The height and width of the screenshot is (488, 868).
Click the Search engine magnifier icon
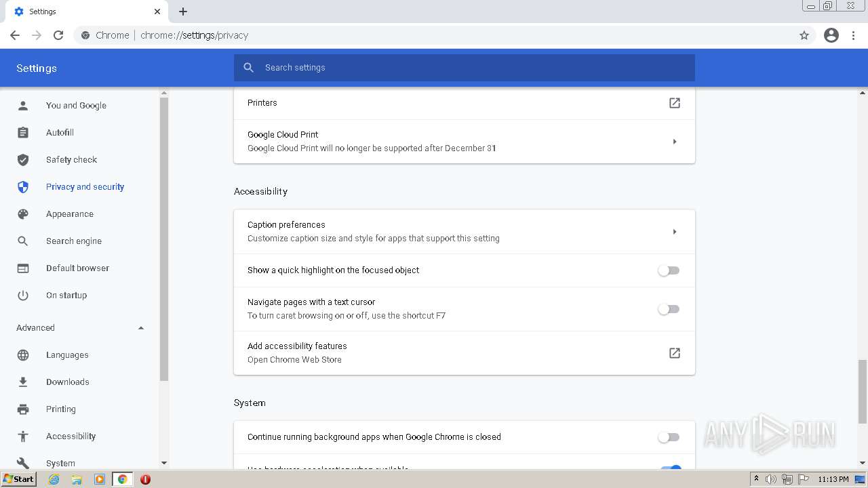(x=23, y=241)
